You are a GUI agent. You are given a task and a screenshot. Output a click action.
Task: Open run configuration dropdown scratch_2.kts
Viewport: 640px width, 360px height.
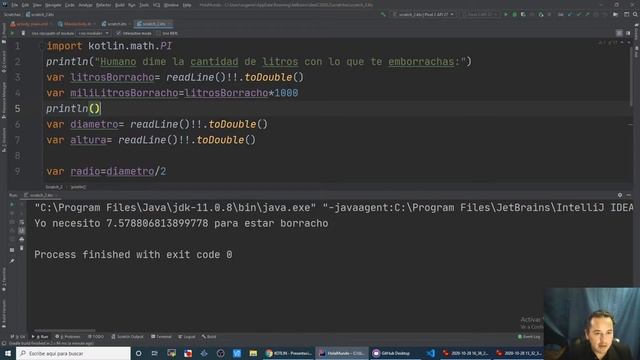[x=423, y=14]
